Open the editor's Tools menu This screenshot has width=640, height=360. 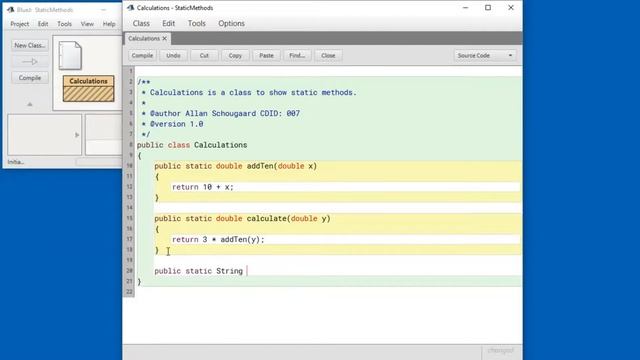click(x=196, y=24)
